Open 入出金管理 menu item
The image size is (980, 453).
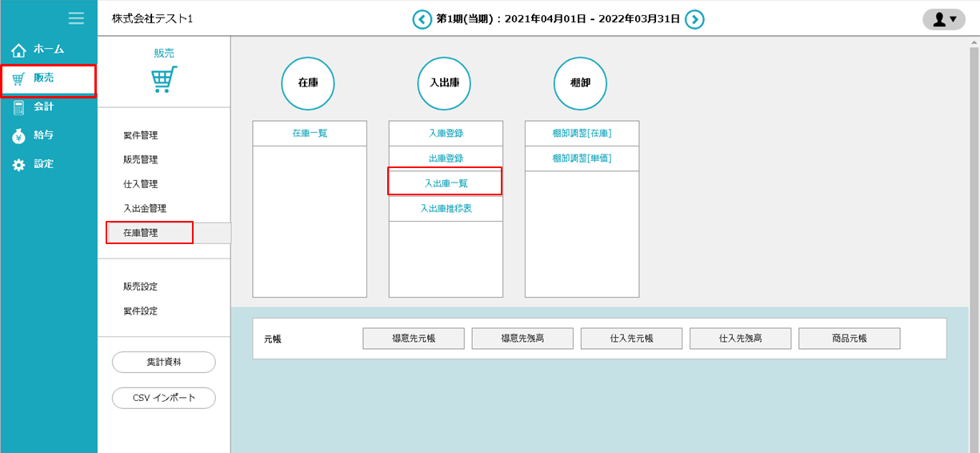[x=145, y=208]
